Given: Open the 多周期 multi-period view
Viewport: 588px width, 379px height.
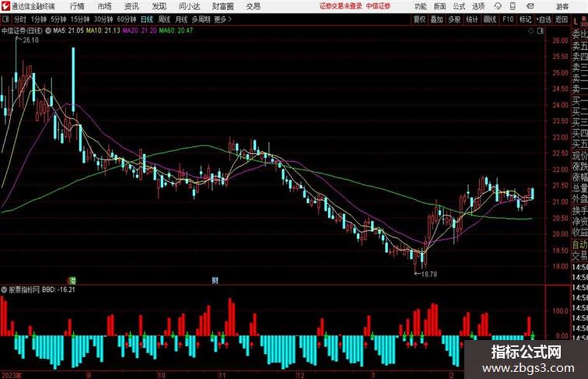Looking at the screenshot, I should click(x=202, y=19).
